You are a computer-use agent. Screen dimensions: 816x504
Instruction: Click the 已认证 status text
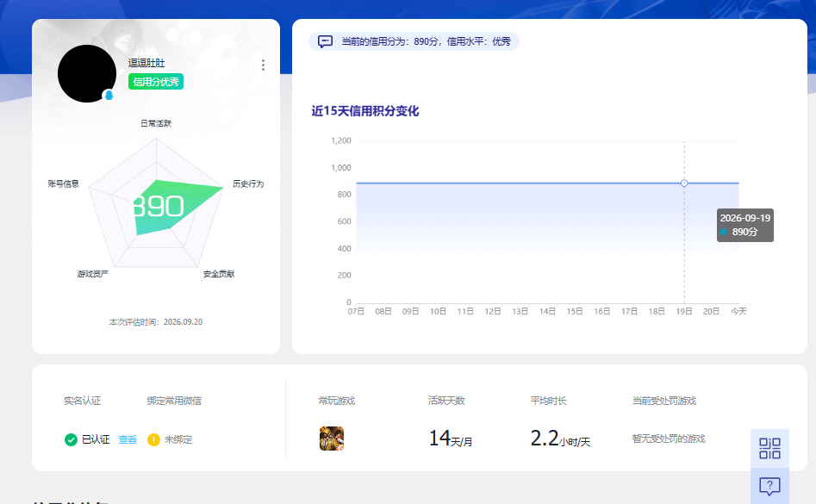96,440
